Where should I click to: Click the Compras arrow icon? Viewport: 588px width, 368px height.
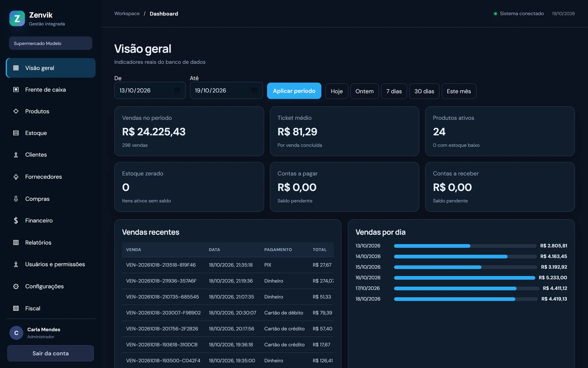click(16, 199)
